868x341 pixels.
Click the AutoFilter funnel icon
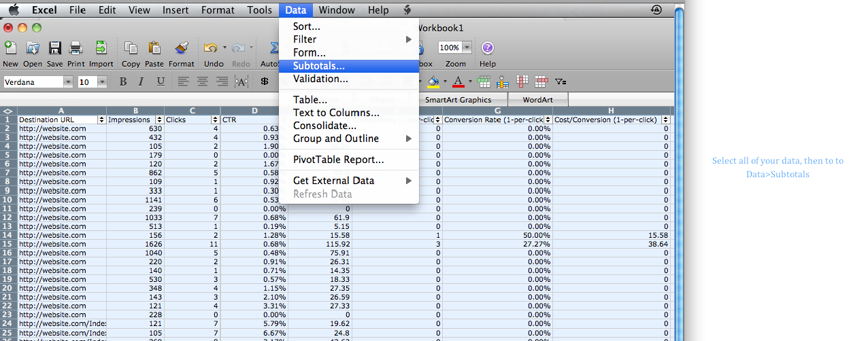tap(561, 82)
